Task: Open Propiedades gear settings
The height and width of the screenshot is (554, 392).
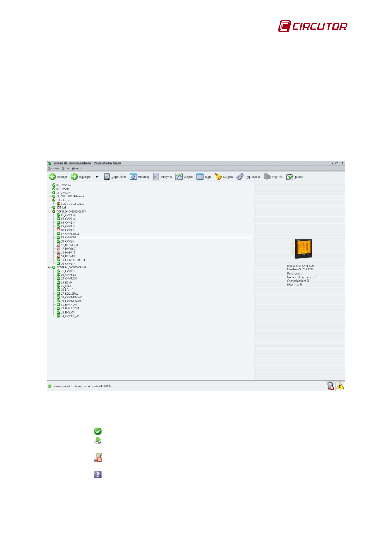Action: [x=248, y=177]
